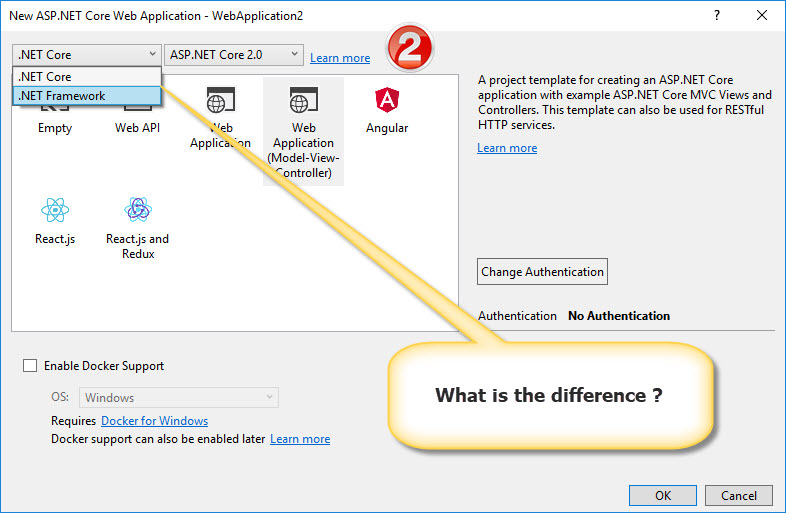Screen dimensions: 786x513
Task: Open the disabled OS Windows dropdown
Action: pyautogui.click(x=178, y=398)
